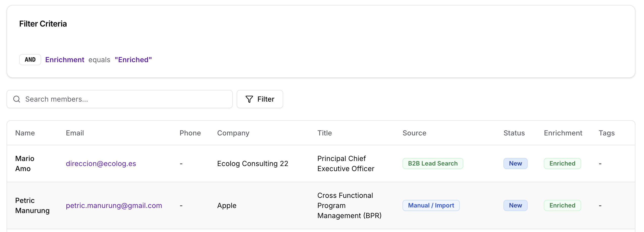Type in the Search members field

(126, 99)
